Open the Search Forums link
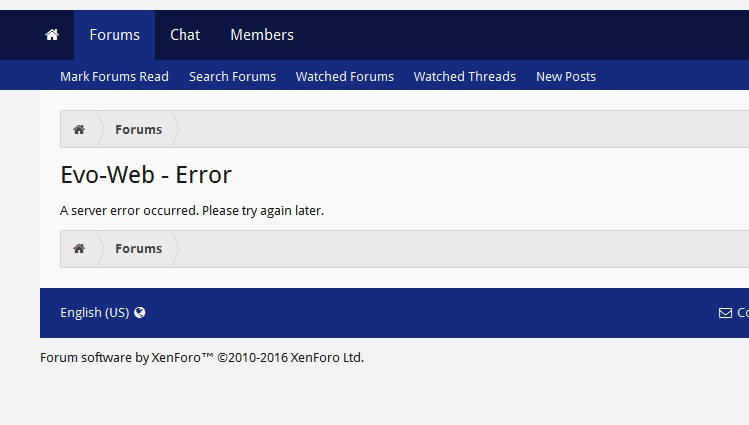 [x=232, y=76]
